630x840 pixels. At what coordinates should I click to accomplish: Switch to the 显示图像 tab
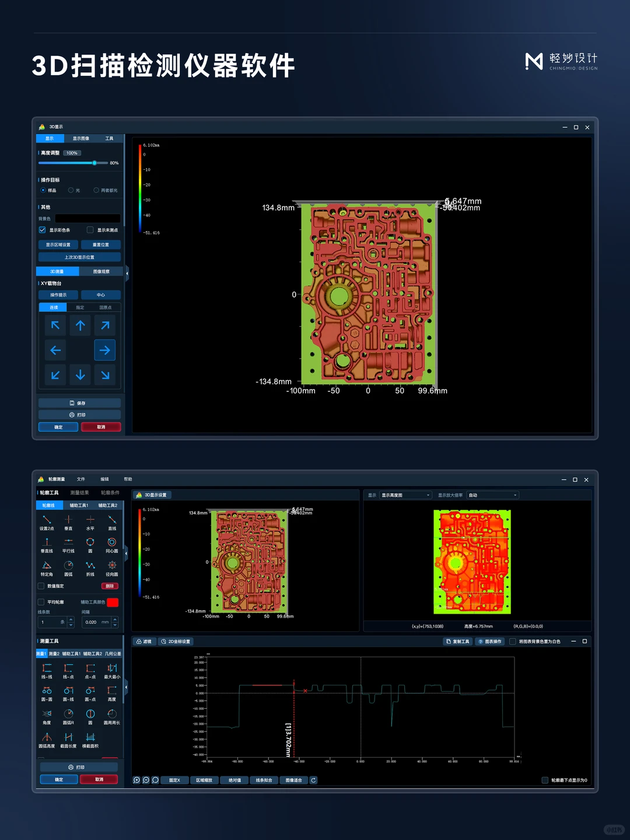[x=81, y=138]
